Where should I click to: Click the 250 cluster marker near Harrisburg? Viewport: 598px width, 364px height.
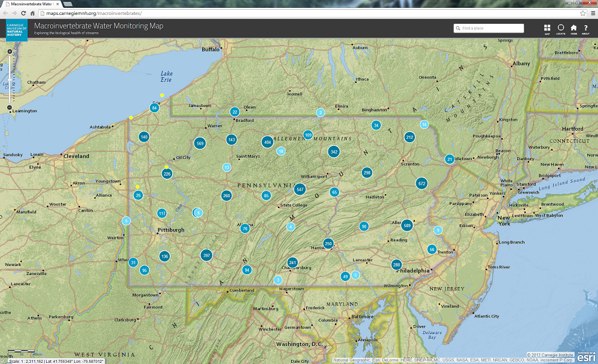328,243
